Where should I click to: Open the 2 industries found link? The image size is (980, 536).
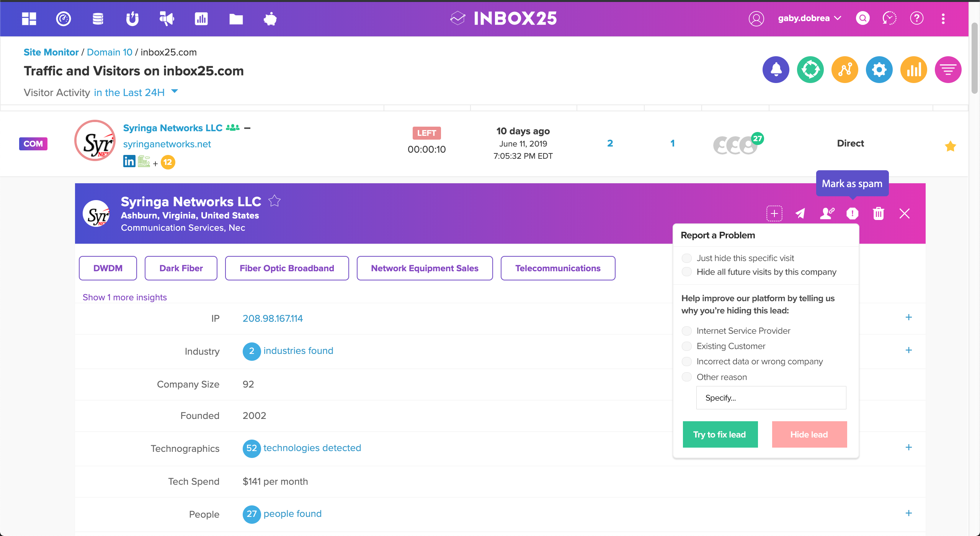[x=288, y=351]
